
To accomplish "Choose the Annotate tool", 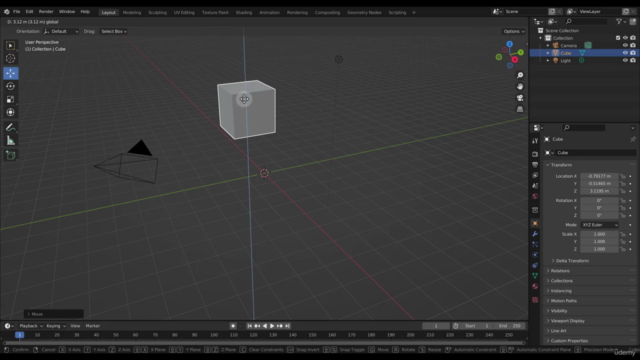I will point(11,127).
